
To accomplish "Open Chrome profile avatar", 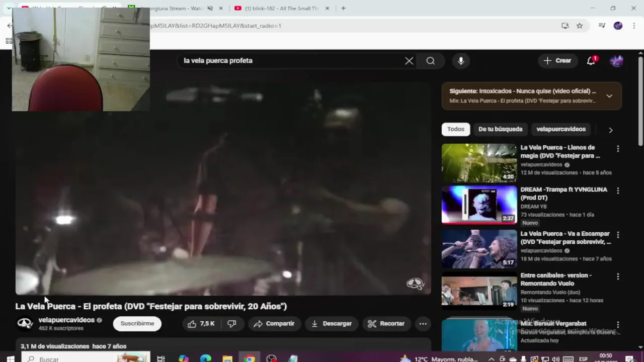I will (x=618, y=26).
